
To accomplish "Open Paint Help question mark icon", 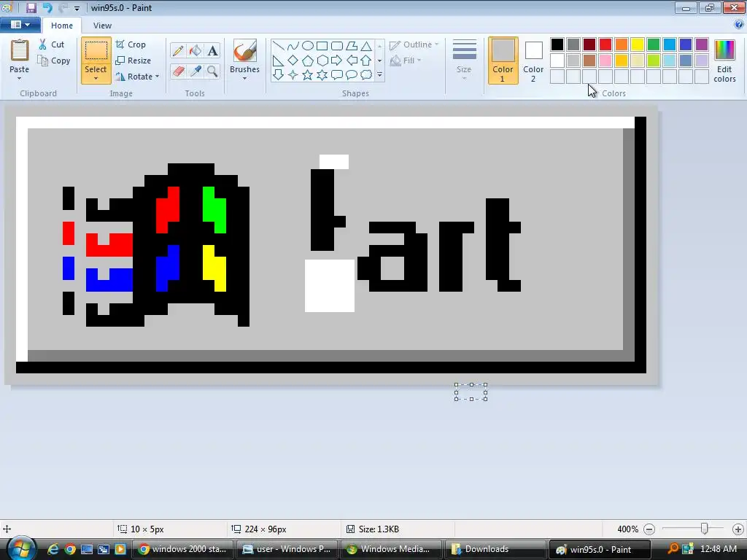I will click(x=739, y=24).
